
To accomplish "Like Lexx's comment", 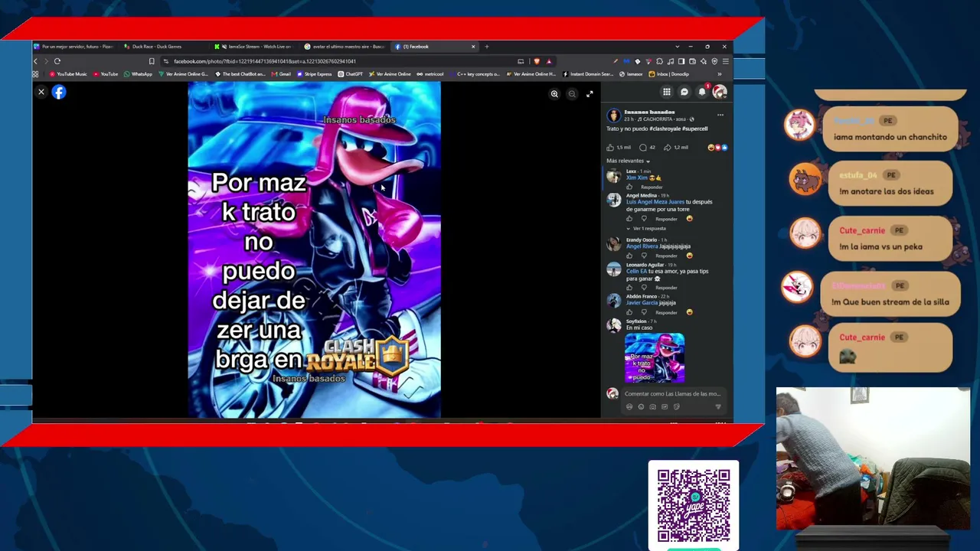I will click(629, 187).
